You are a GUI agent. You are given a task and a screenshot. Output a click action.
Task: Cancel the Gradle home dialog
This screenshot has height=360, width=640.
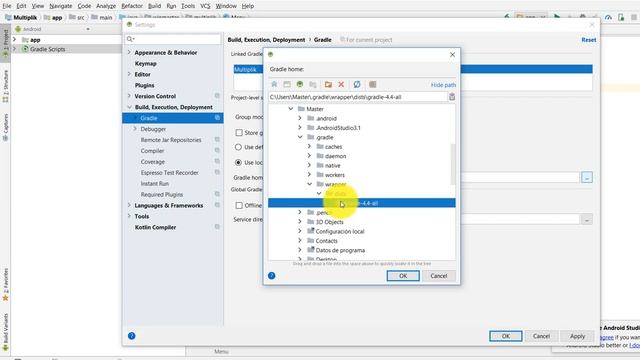pyautogui.click(x=439, y=276)
